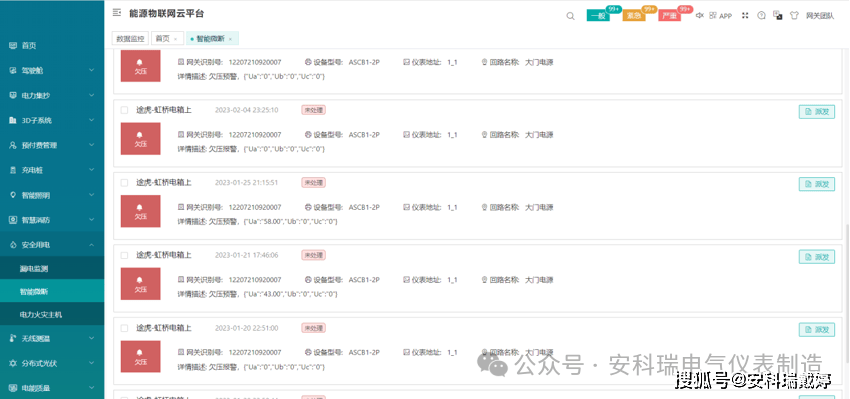The height and width of the screenshot is (399, 850).
Task: Collapse the sidebar with the menu fold icon
Action: 117,13
